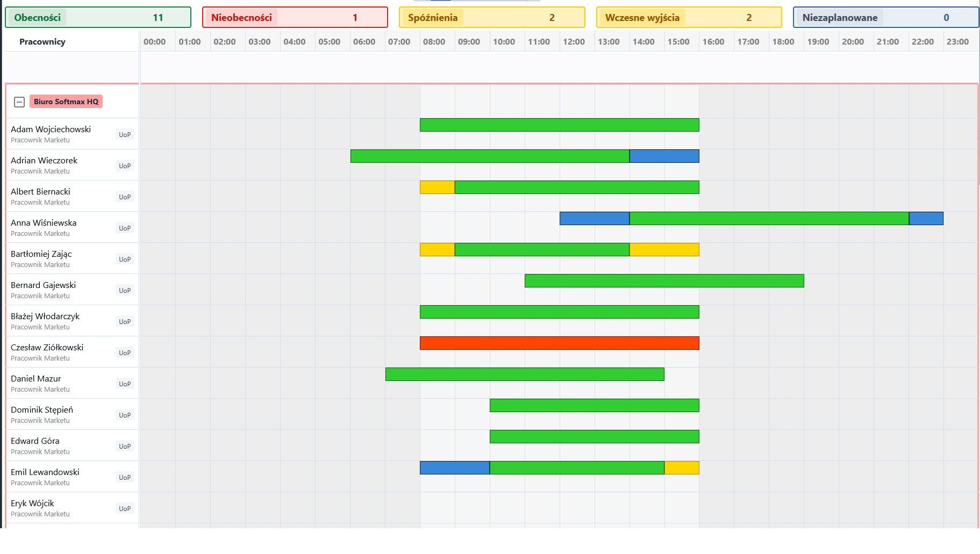Screen dimensions: 980x554
Task: Click the Pracownicy column header
Action: (42, 41)
